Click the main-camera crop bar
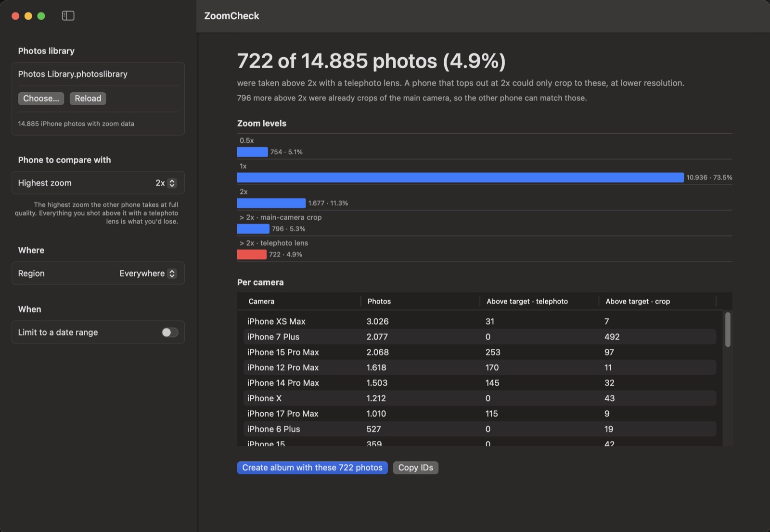This screenshot has height=532, width=770. pos(253,228)
